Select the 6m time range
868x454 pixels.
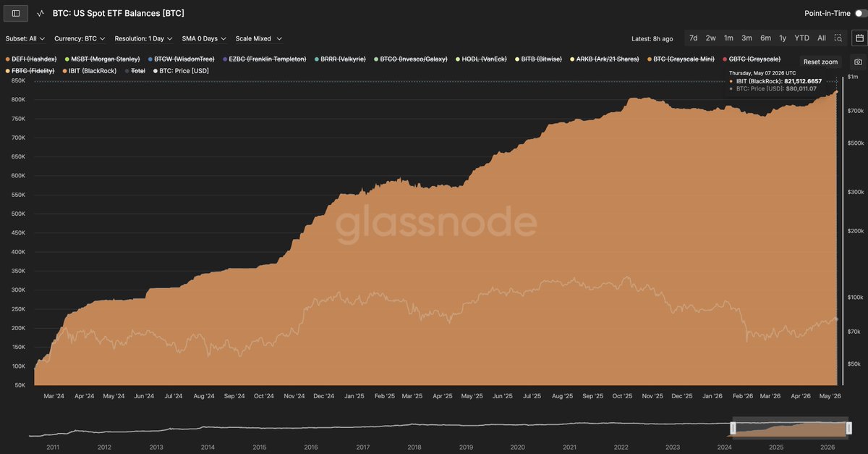click(x=765, y=38)
